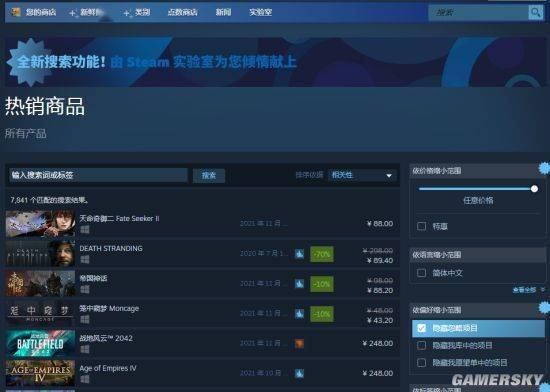Open the 相关性 sort dropdown
The width and height of the screenshot is (550, 392).
[x=362, y=175]
